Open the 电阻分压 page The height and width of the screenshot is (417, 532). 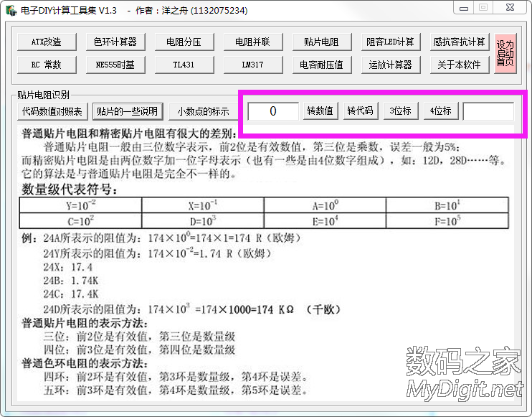click(184, 42)
